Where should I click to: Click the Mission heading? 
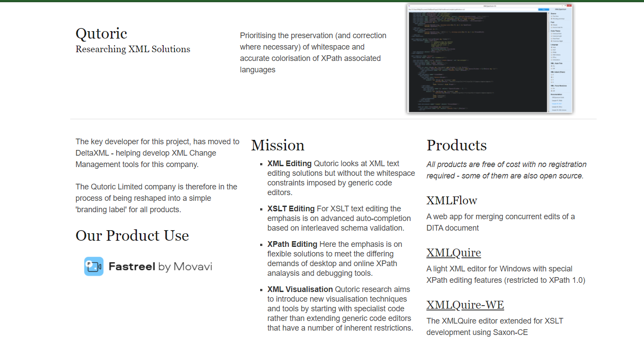click(278, 145)
